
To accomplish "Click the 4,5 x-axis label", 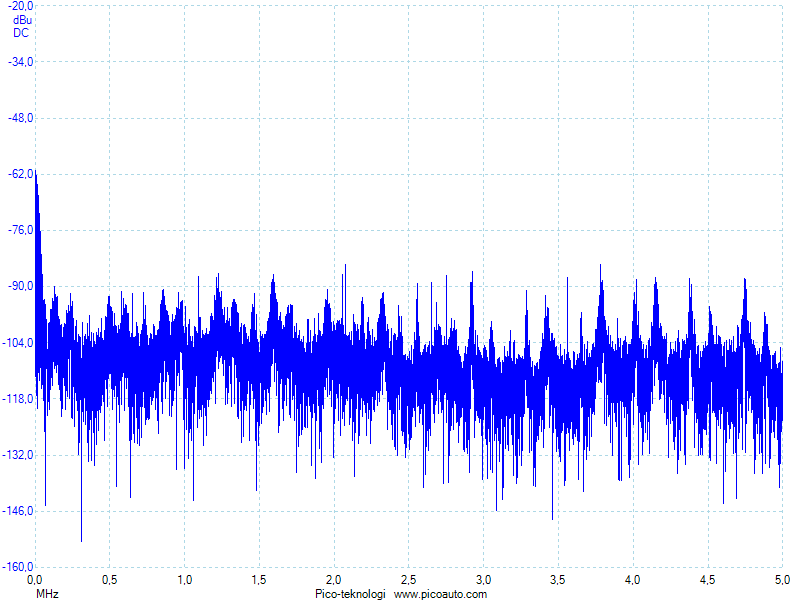I will tap(707, 580).
